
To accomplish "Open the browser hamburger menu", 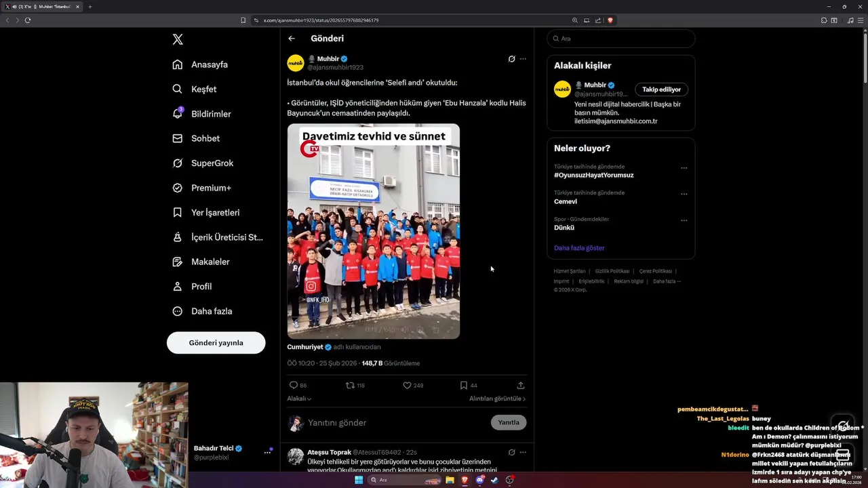I will [860, 20].
